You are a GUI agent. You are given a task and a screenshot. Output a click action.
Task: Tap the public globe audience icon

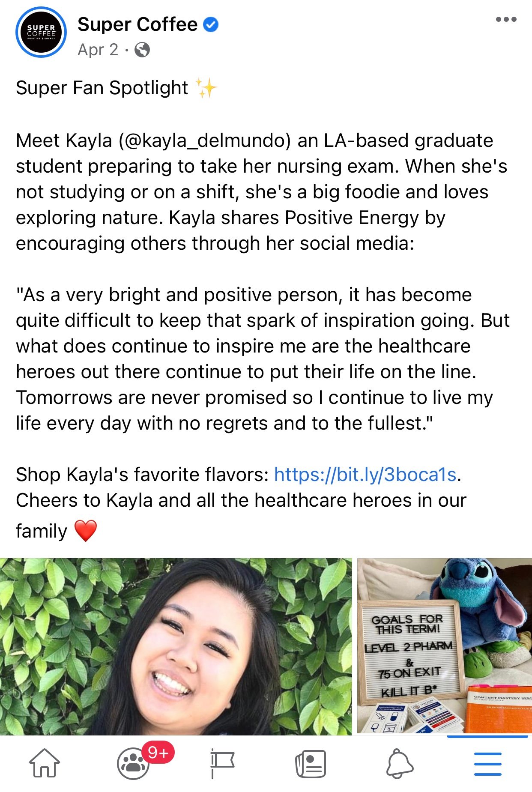[142, 50]
